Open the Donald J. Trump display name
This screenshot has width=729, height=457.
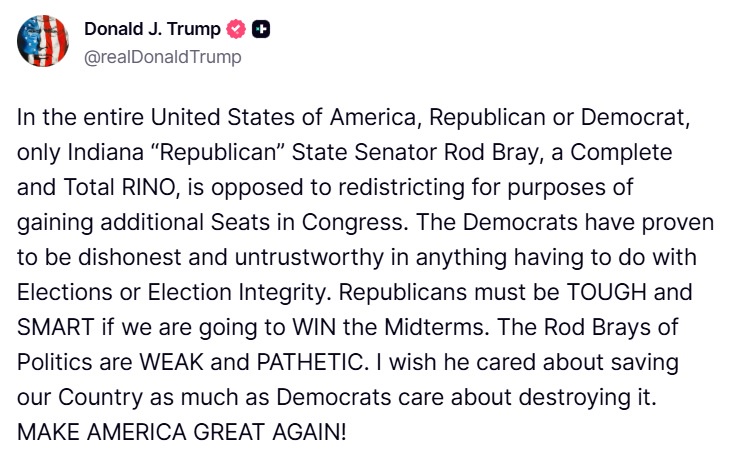(x=155, y=30)
